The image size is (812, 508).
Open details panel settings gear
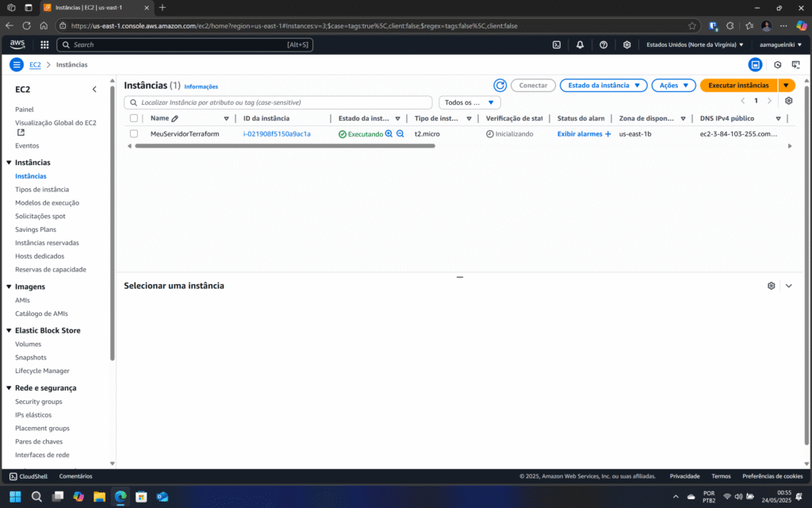pos(771,286)
